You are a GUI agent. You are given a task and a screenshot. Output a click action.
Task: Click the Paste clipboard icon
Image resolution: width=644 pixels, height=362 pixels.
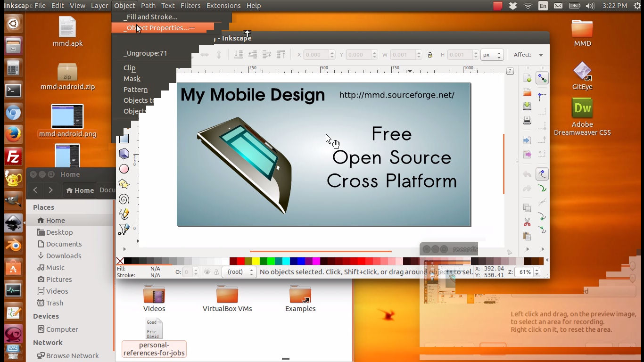(527, 236)
